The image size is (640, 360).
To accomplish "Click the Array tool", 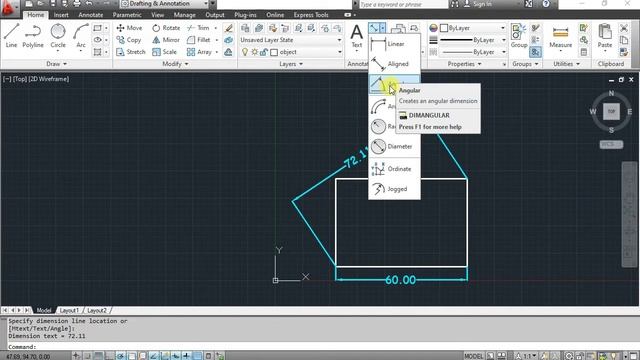I will click(x=199, y=52).
